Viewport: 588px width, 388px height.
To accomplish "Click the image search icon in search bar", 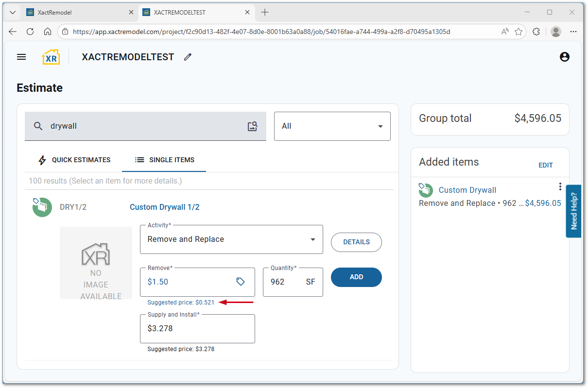I will 252,126.
